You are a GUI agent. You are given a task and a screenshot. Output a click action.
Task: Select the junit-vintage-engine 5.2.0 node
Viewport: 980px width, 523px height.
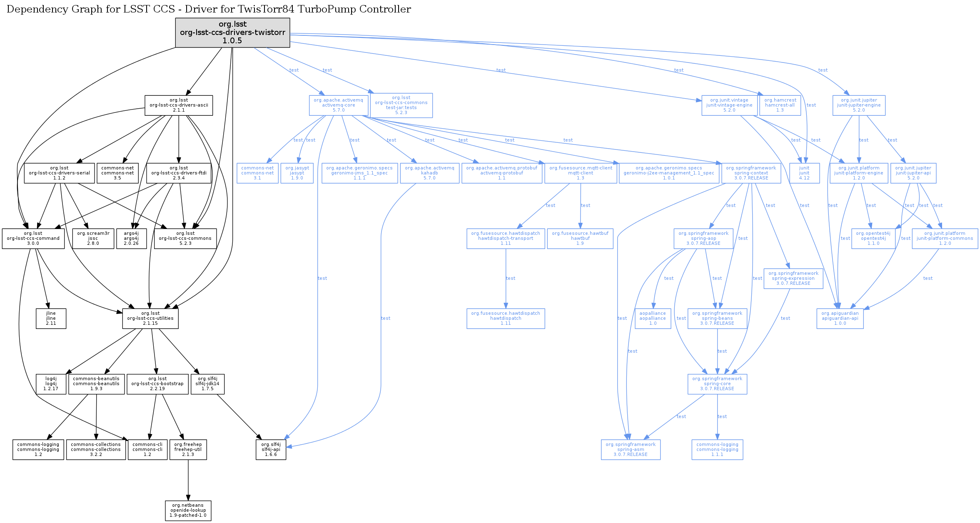[729, 105]
